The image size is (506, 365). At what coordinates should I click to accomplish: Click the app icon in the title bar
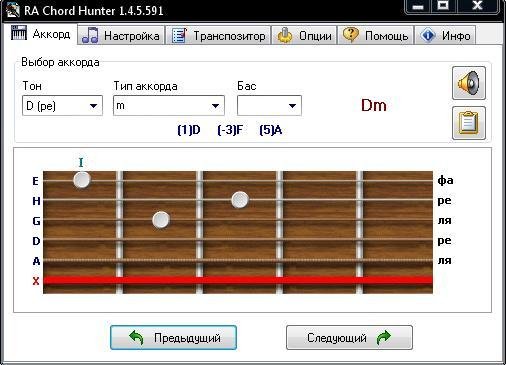click(13, 10)
